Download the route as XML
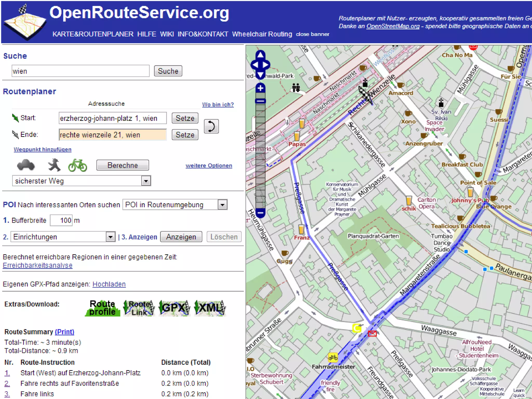Image resolution: width=532 pixels, height=399 pixels. 210,308
